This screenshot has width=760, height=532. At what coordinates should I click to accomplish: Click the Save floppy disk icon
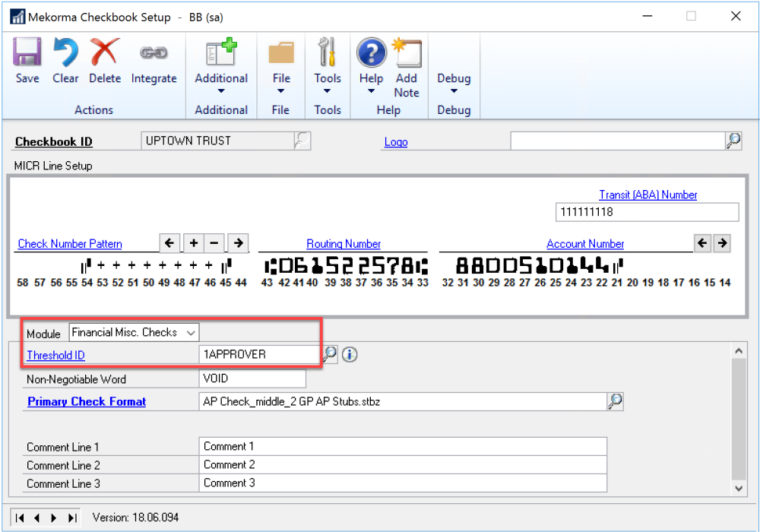(x=27, y=52)
